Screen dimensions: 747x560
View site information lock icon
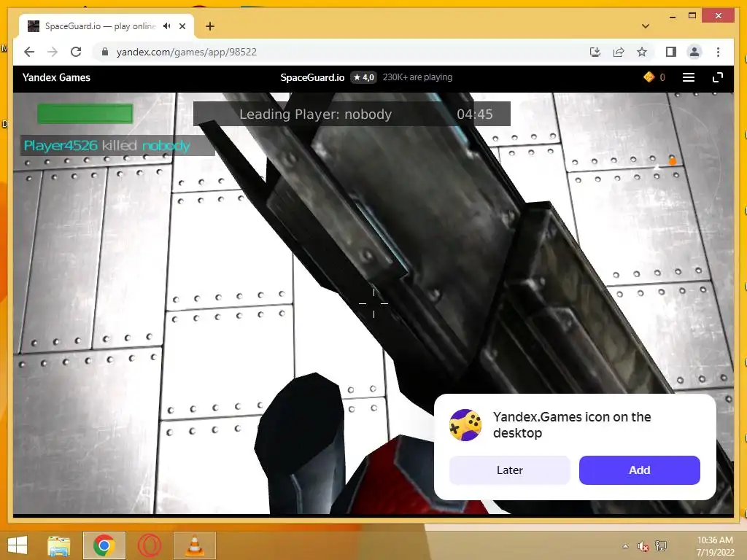[105, 52]
